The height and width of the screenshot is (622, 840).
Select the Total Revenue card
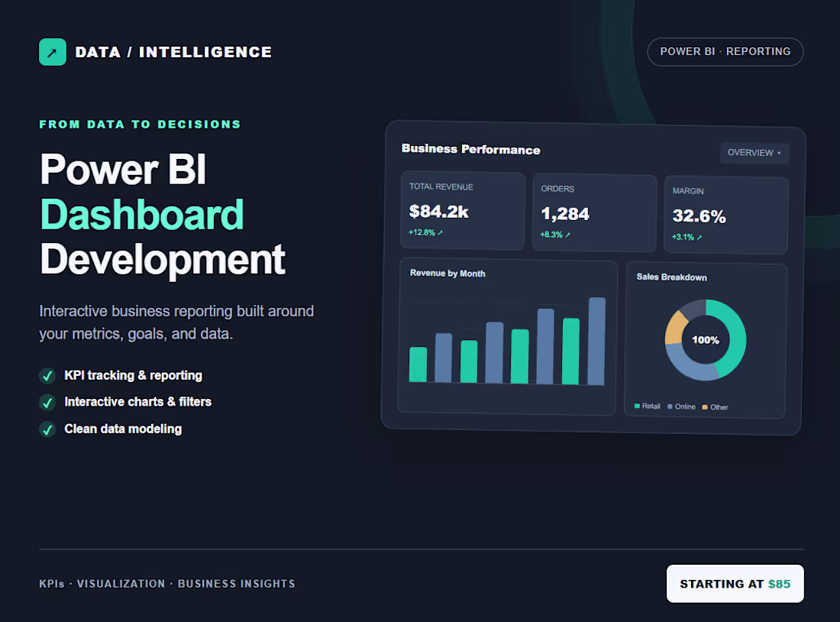(x=463, y=210)
